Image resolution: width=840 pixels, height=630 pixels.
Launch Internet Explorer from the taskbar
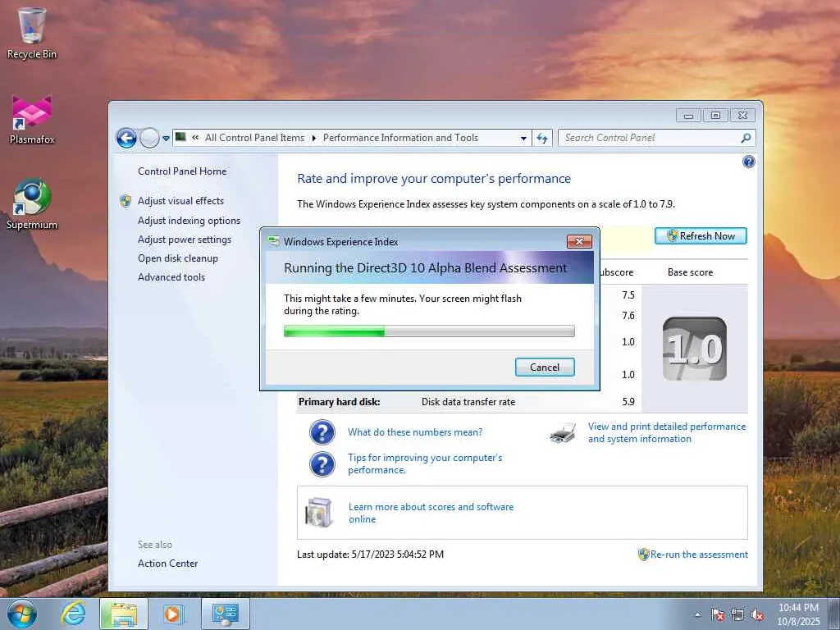[x=73, y=614]
